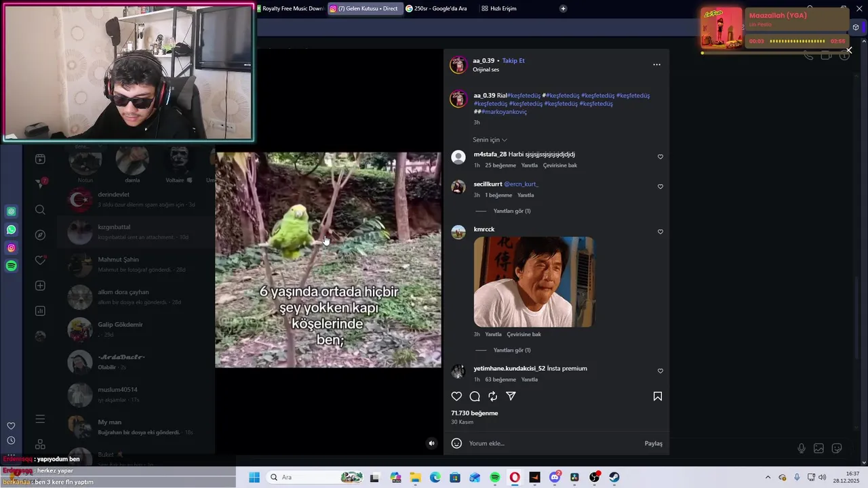Open Microsoft Edge from taskbar

click(435, 477)
